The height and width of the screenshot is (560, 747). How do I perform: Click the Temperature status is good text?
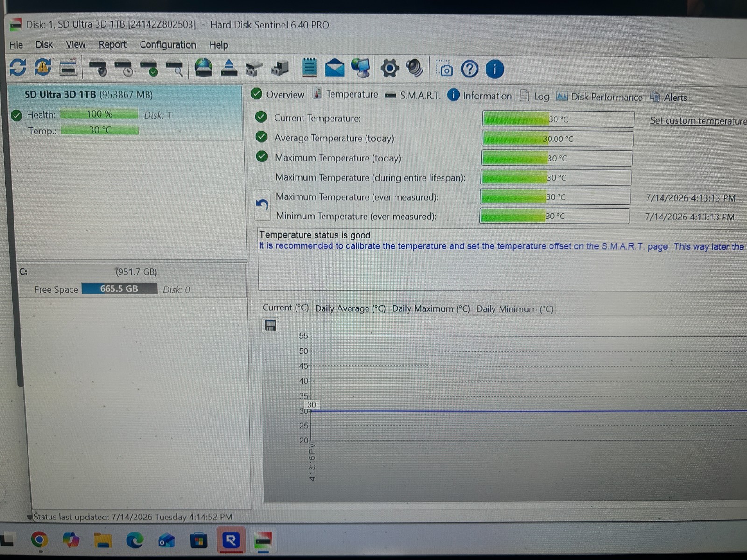tap(316, 235)
